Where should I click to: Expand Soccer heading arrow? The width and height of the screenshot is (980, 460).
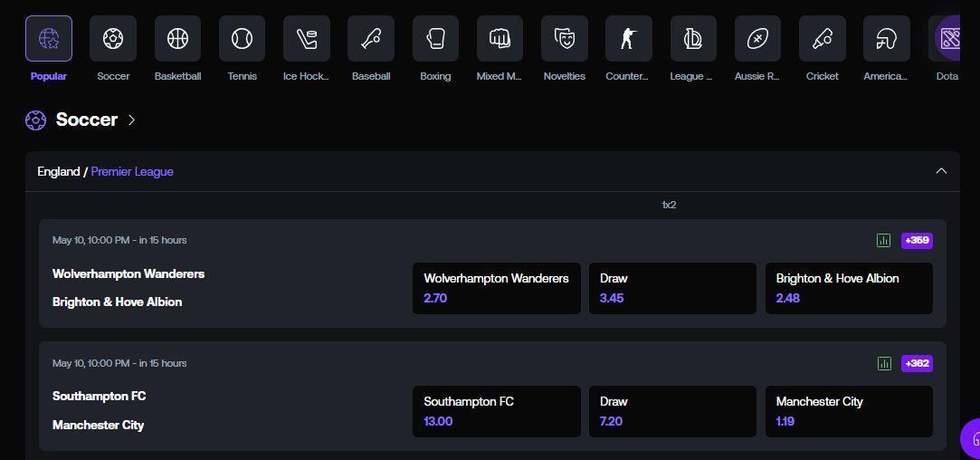point(132,120)
